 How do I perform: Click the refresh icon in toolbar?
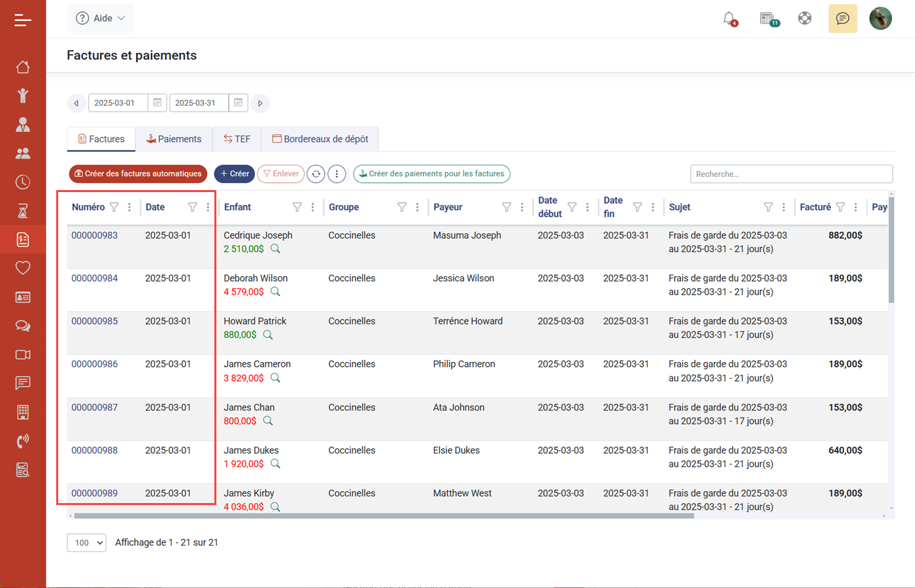point(316,174)
